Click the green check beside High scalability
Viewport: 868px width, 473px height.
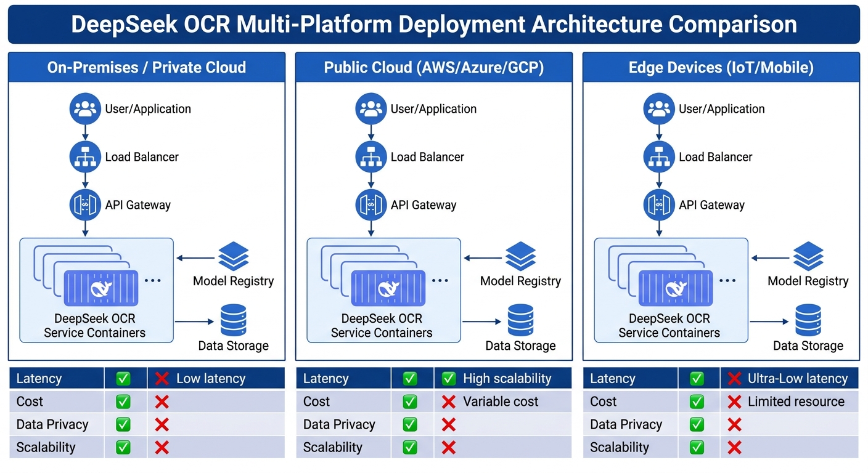449,379
